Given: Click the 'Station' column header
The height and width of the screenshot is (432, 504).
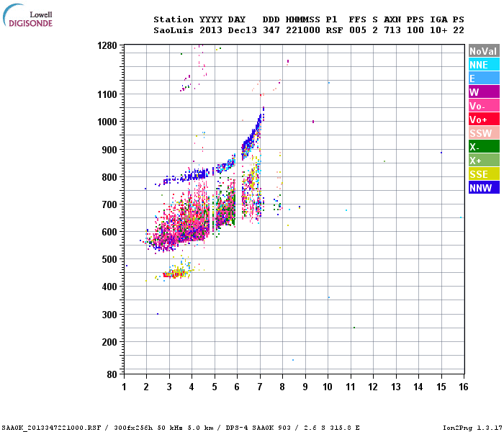Looking at the screenshot, I should 174,19.
